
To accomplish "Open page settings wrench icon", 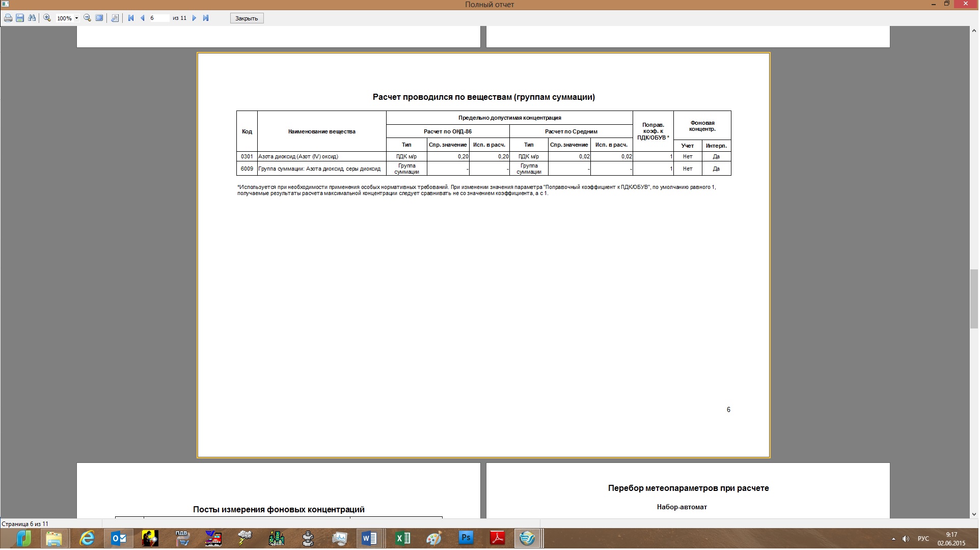I will click(x=115, y=18).
